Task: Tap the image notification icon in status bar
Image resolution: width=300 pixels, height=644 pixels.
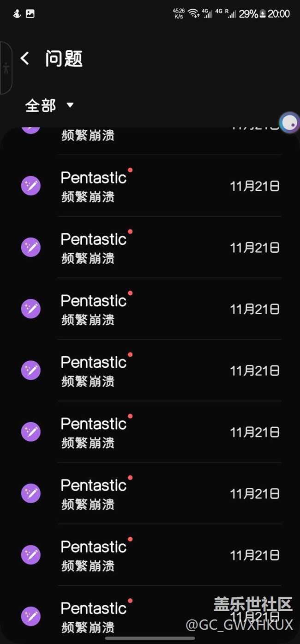Action: point(30,14)
